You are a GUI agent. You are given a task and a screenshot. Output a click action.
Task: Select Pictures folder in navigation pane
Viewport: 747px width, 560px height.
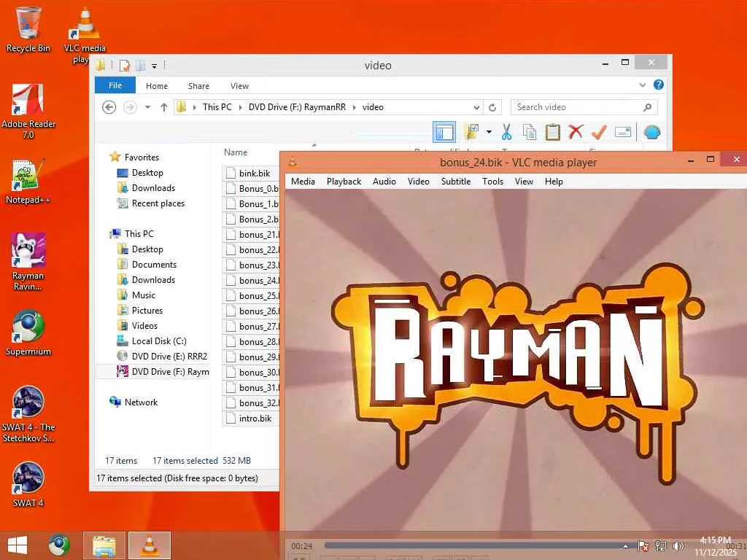point(147,311)
